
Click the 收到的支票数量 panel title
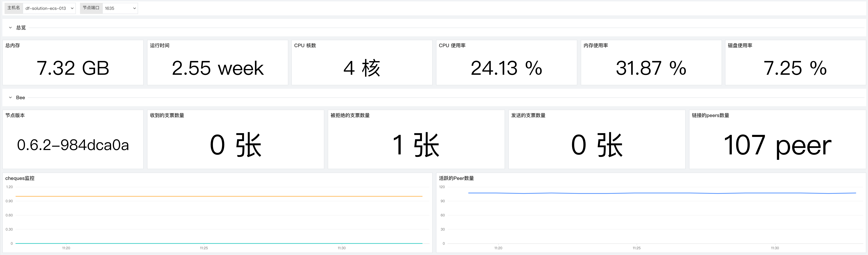[x=167, y=115]
